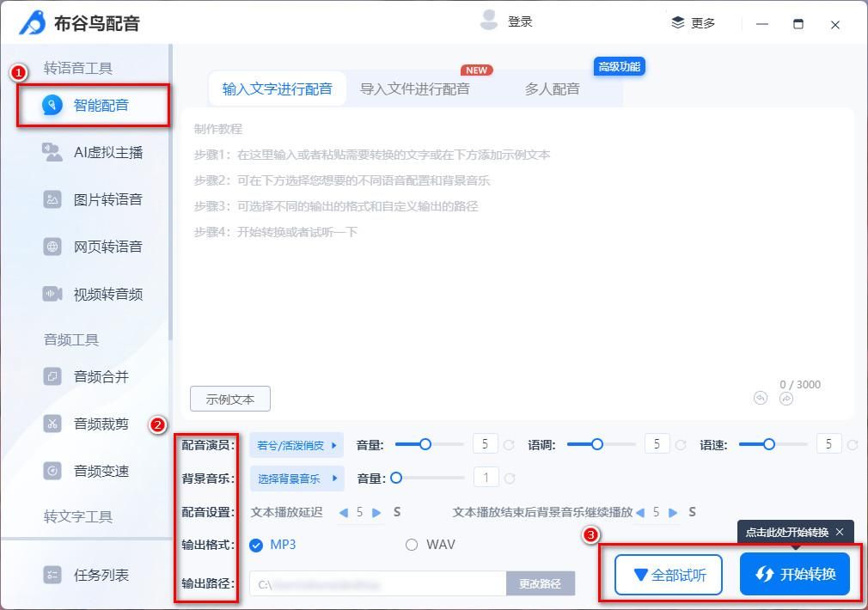Image resolution: width=868 pixels, height=610 pixels.
Task: Open the 音频变速 icon
Action: (52, 471)
